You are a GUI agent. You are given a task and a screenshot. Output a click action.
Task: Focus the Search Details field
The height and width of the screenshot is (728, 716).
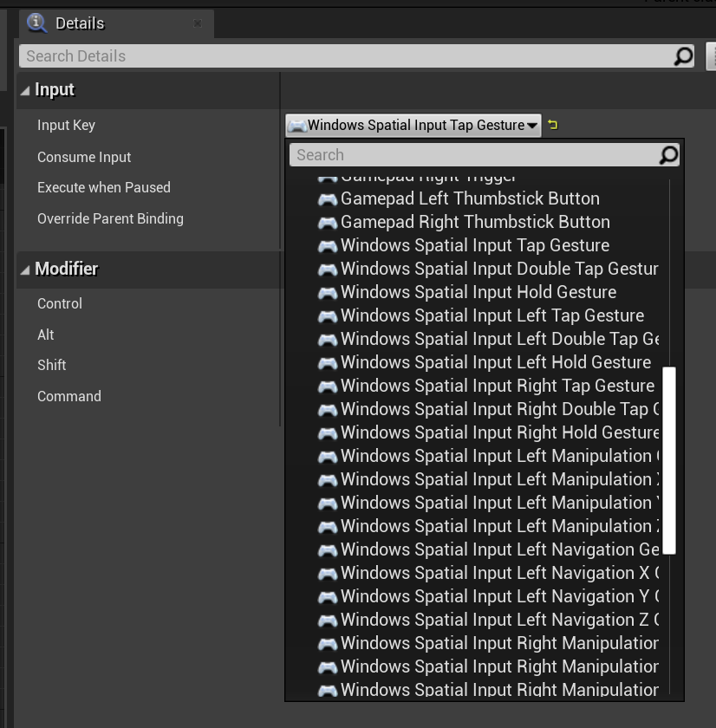347,56
